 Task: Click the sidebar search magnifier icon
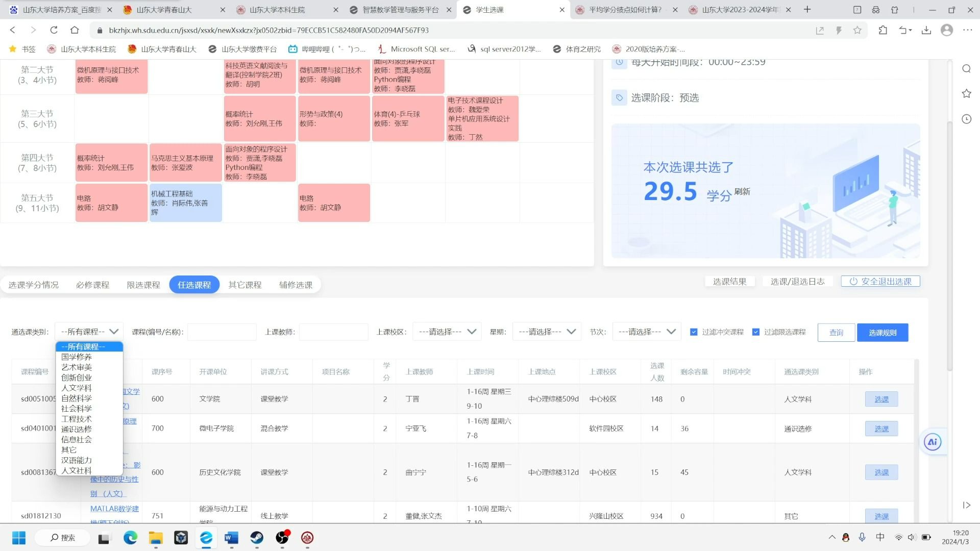click(x=966, y=69)
